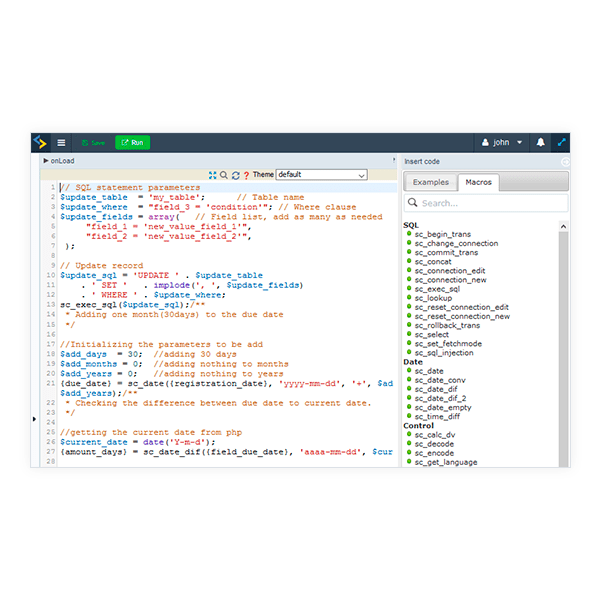The image size is (600, 600).
Task: Click the SQL category heading
Action: pyautogui.click(x=411, y=225)
